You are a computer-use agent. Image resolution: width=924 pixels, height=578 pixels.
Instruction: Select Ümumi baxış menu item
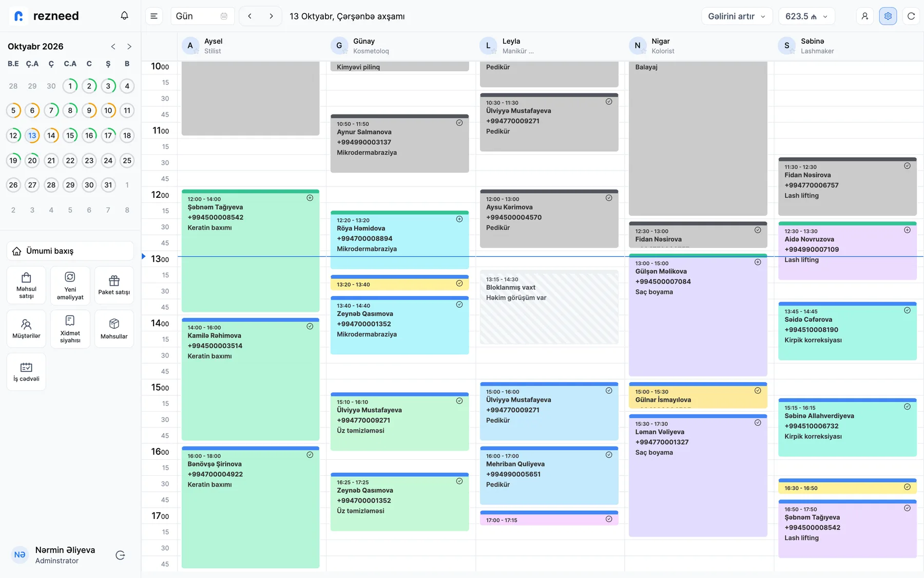click(70, 251)
